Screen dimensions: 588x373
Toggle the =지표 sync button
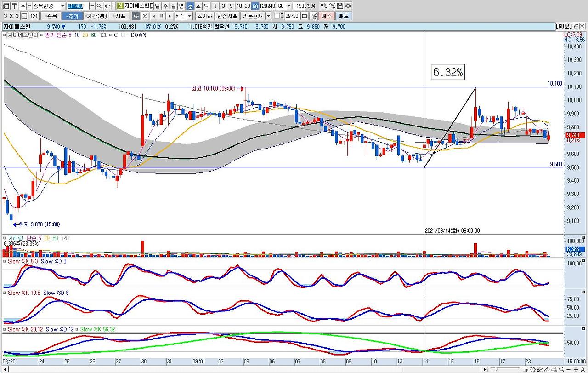119,16
